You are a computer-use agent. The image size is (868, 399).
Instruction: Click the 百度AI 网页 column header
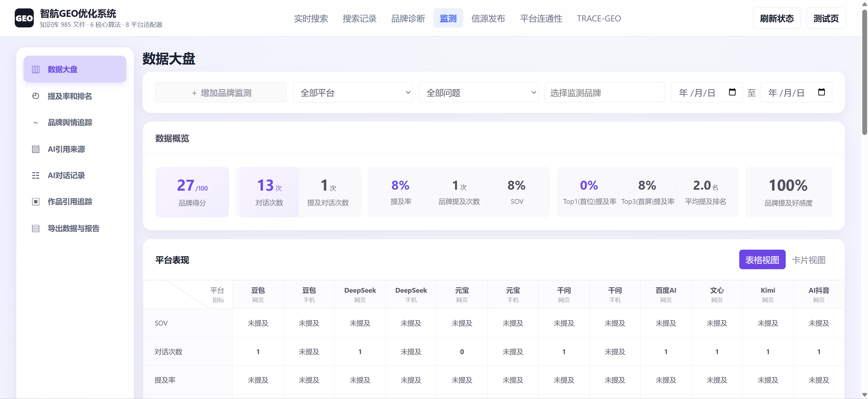[666, 295]
